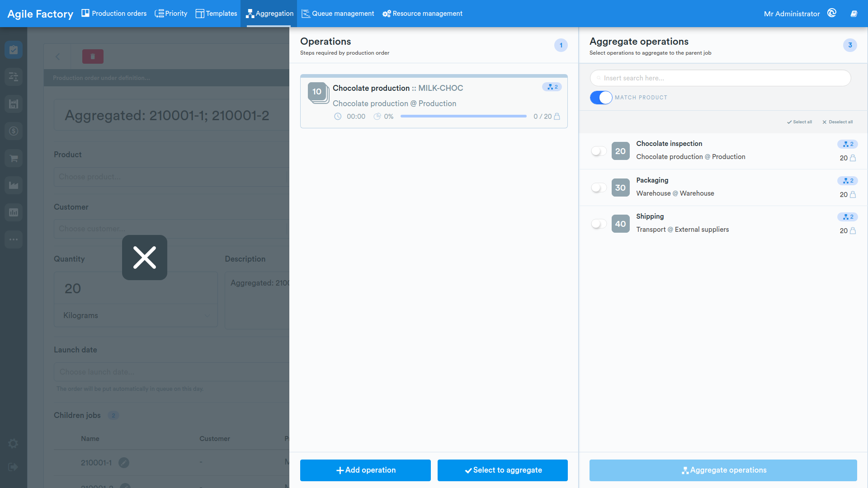Open the book help icon in the header
The height and width of the screenshot is (488, 868).
(854, 14)
